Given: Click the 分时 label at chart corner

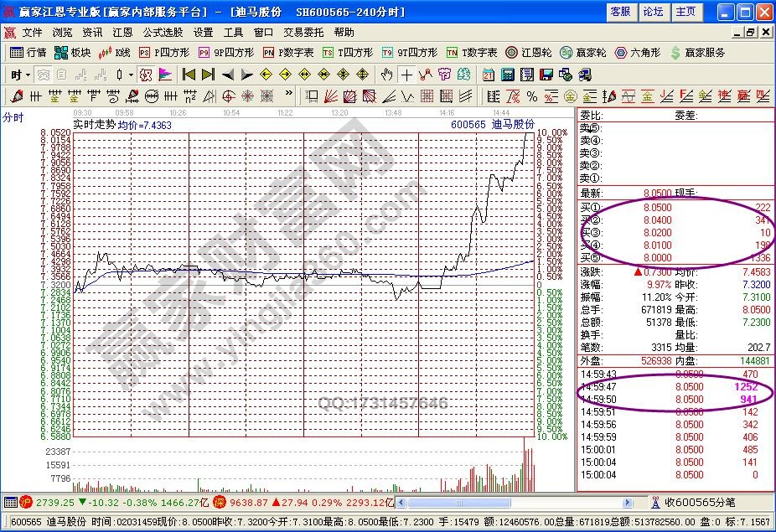Looking at the screenshot, I should tap(13, 117).
